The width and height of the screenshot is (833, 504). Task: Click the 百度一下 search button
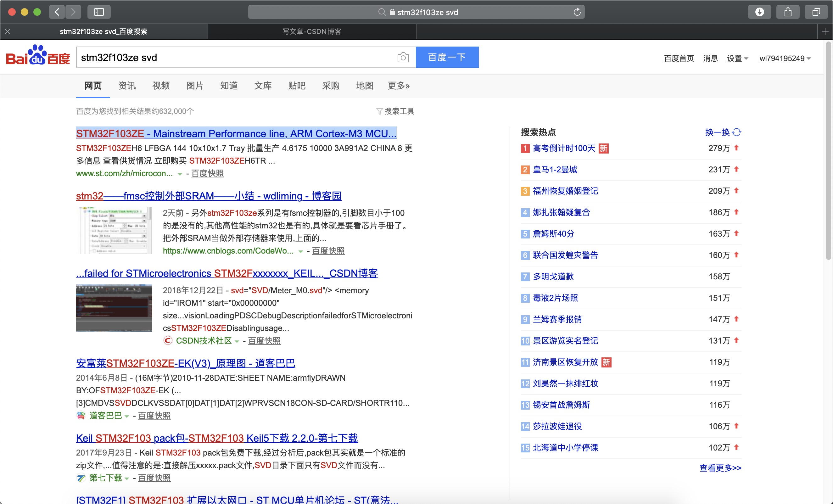pos(447,57)
